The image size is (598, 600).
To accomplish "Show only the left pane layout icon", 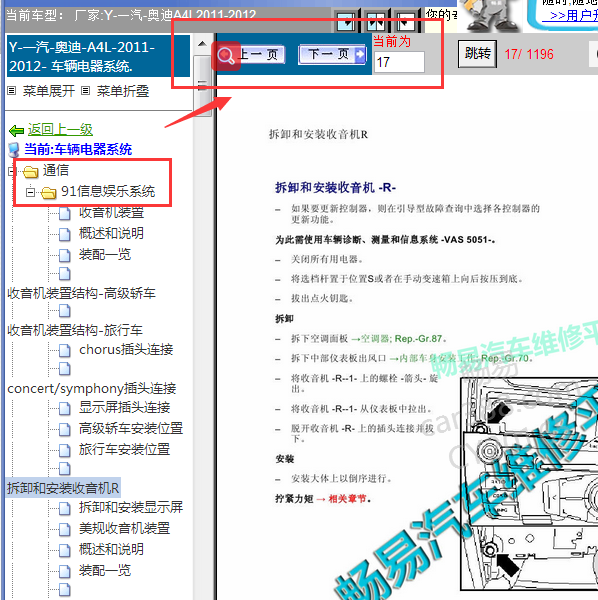I will pos(346,23).
